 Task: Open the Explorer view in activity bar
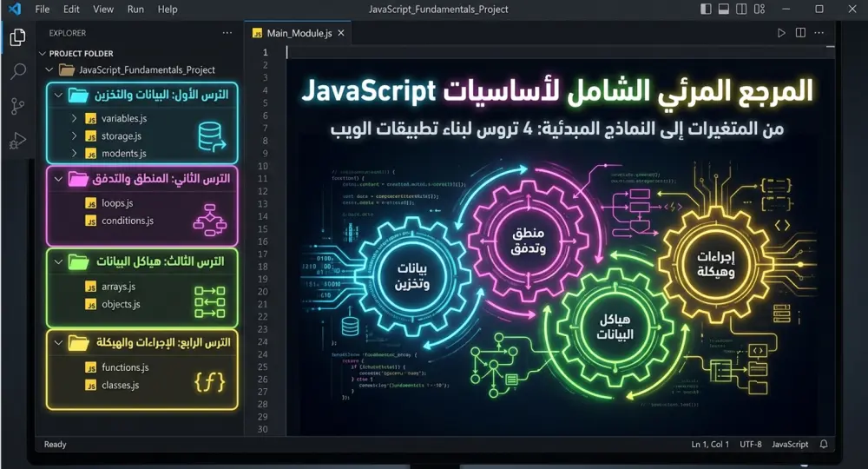[x=17, y=37]
